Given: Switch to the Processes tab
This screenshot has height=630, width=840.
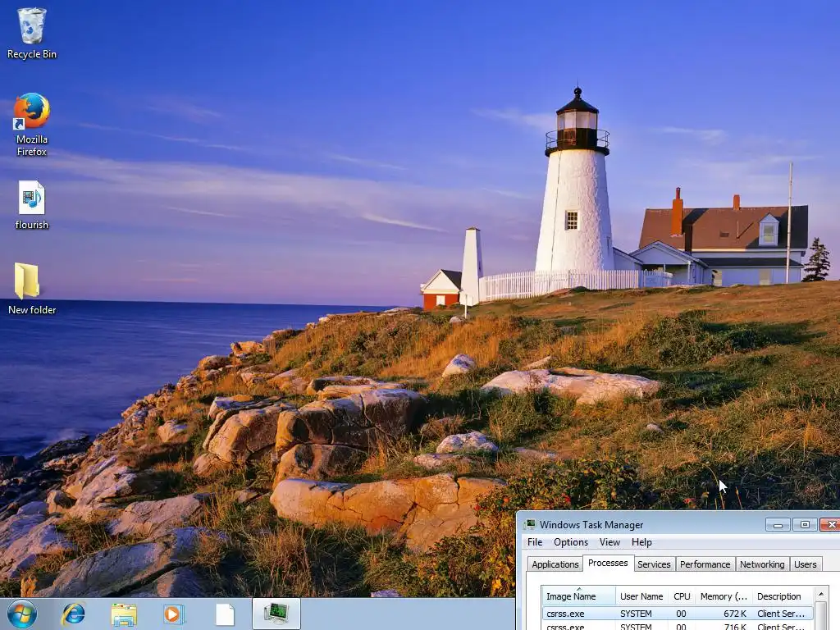Looking at the screenshot, I should click(608, 563).
